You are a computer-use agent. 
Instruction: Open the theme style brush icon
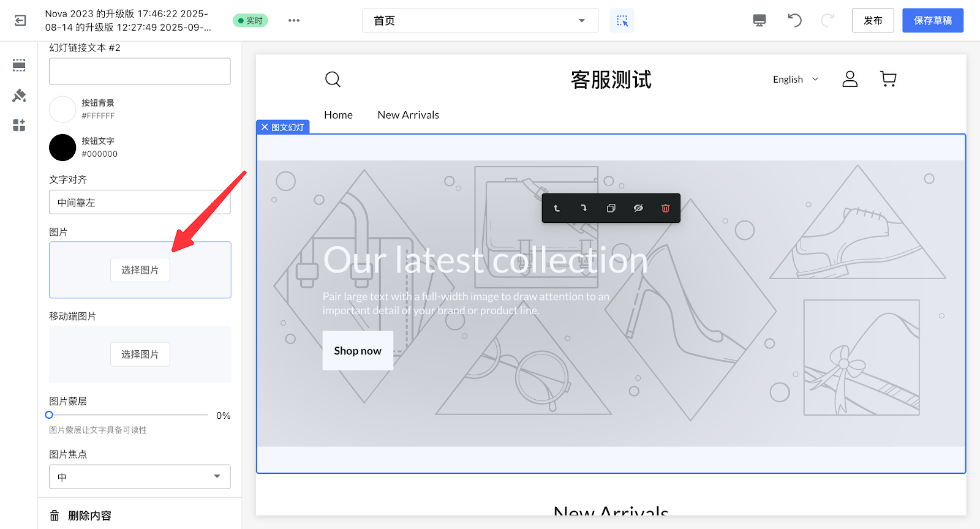pos(19,96)
